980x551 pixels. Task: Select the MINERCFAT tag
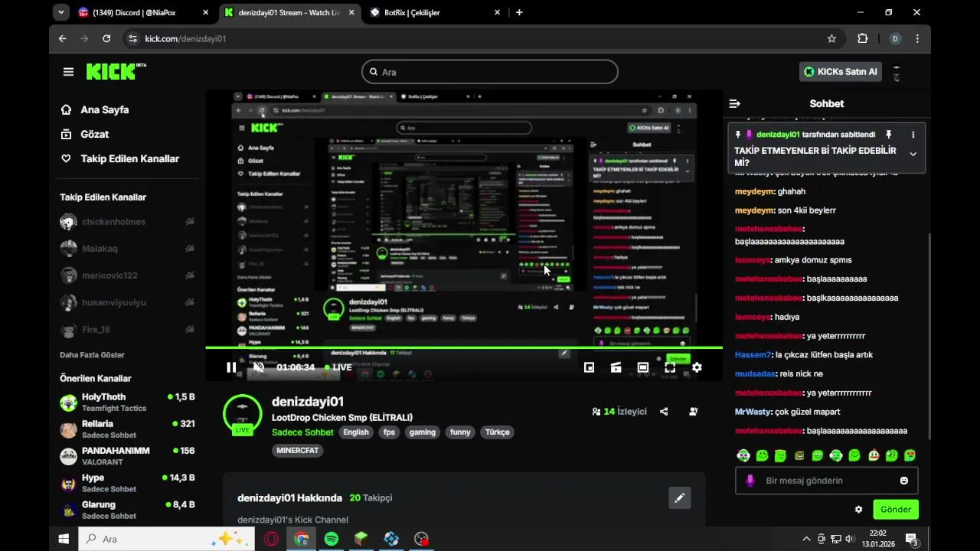click(x=297, y=451)
